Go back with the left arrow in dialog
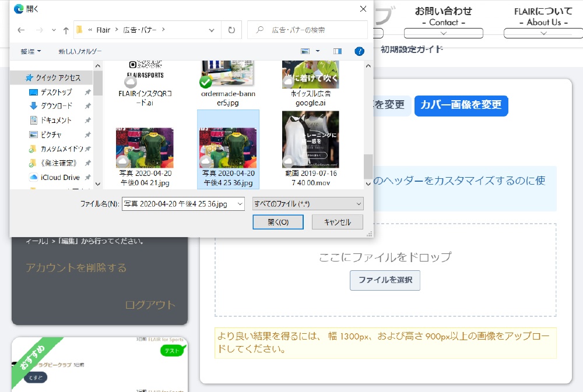 (21, 30)
